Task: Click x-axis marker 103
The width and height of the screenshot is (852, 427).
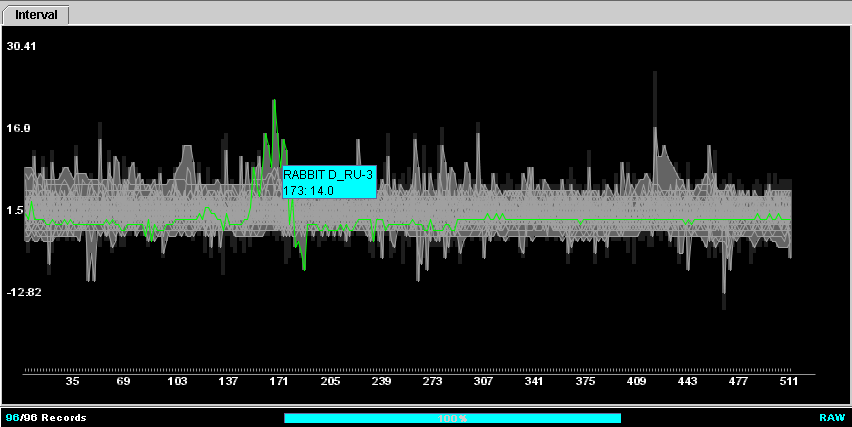Action: click(176, 382)
